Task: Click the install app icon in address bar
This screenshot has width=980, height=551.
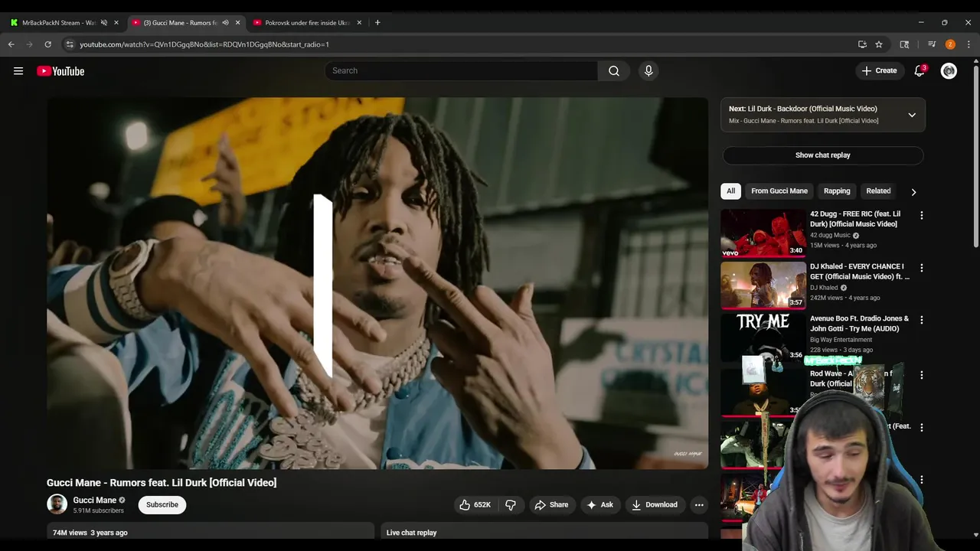Action: [862, 44]
